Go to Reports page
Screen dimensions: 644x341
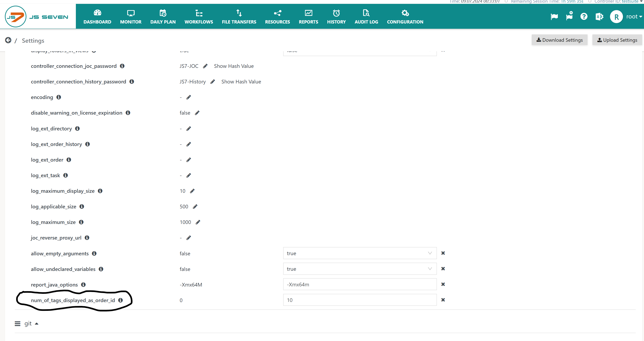point(308,17)
